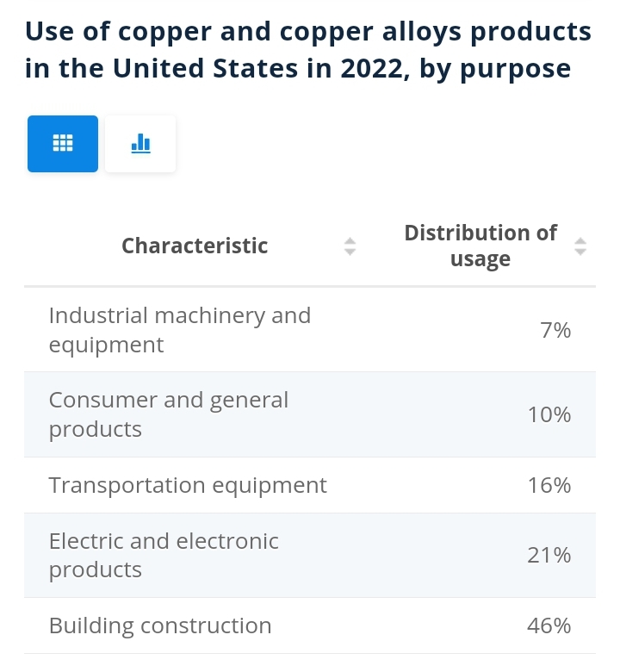The width and height of the screenshot is (620, 672).
Task: Switch to the table grid view icon
Action: pos(63,144)
